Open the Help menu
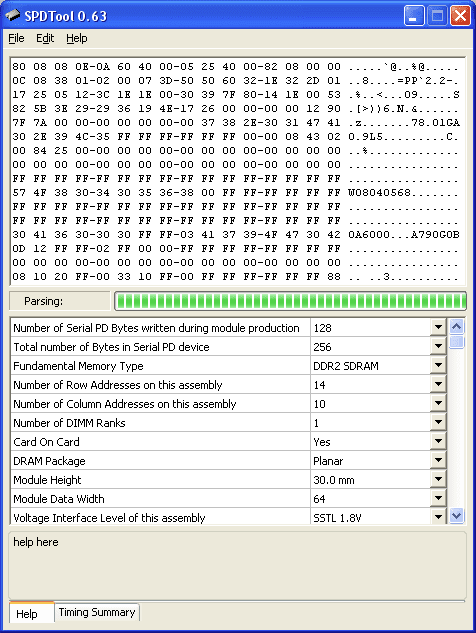 (77, 38)
